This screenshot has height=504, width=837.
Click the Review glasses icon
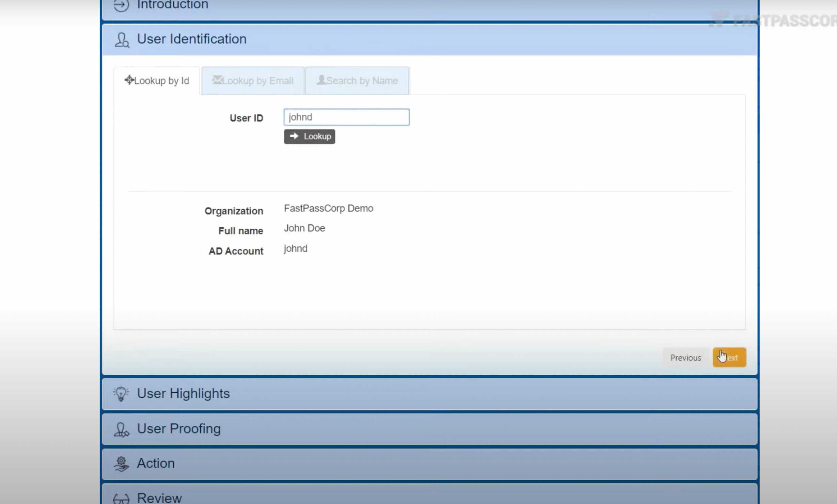(x=121, y=499)
